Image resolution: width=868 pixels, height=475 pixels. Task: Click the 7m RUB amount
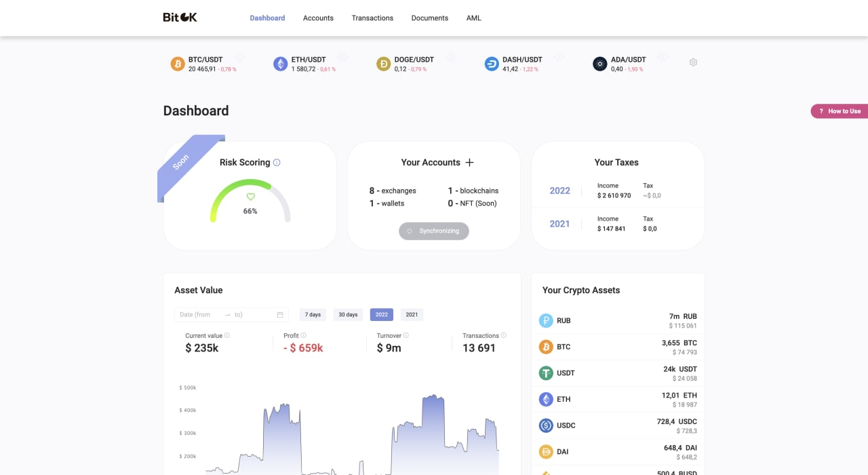(683, 317)
